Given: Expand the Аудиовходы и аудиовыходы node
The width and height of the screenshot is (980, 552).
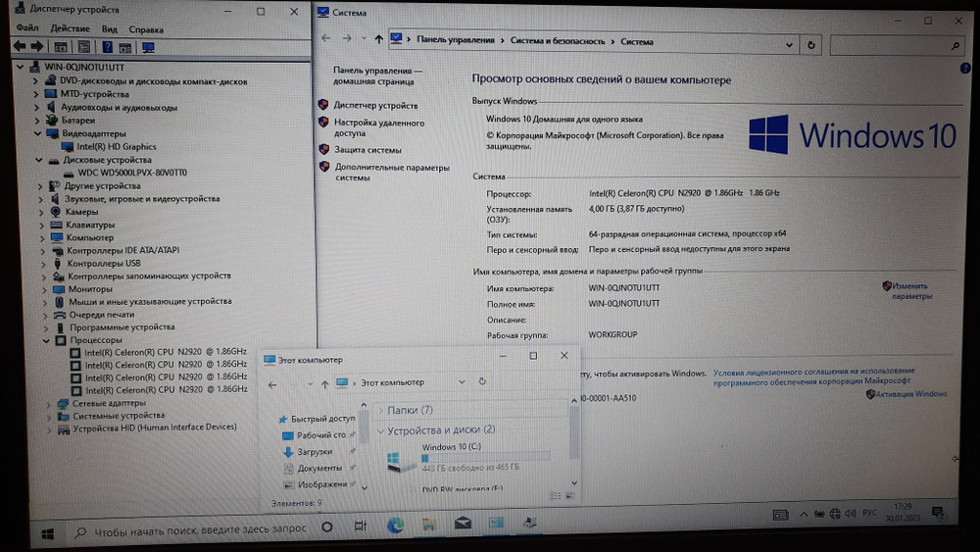Looking at the screenshot, I should pyautogui.click(x=37, y=108).
